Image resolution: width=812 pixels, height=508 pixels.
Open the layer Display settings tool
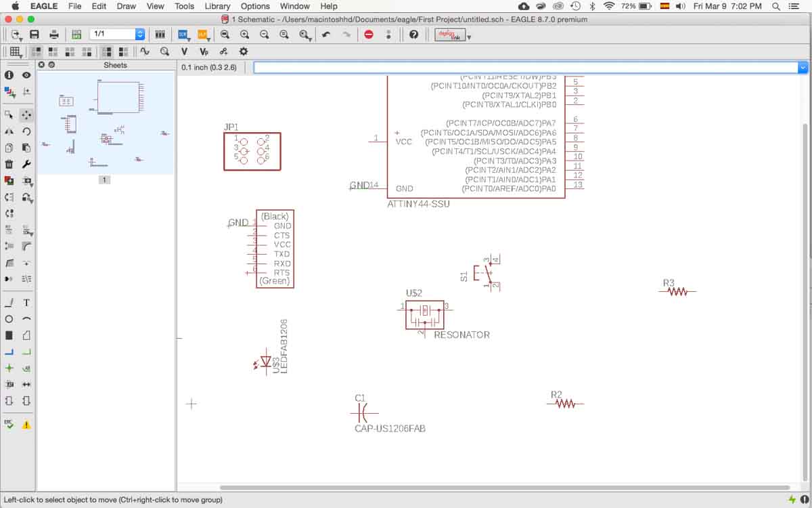coord(9,91)
